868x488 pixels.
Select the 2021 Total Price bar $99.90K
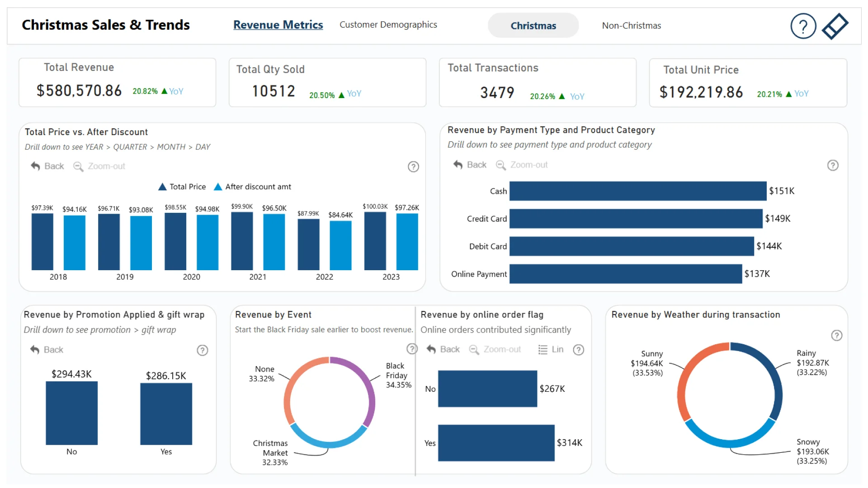[242, 241]
